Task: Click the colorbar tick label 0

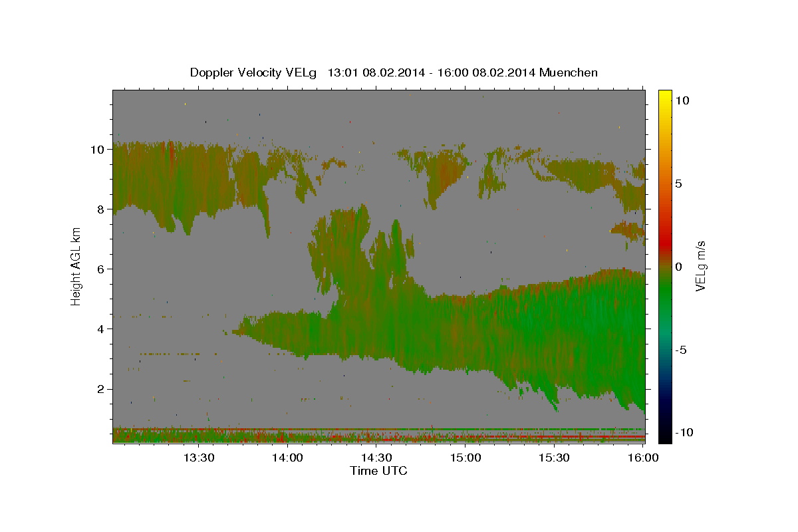Action: [x=678, y=267]
